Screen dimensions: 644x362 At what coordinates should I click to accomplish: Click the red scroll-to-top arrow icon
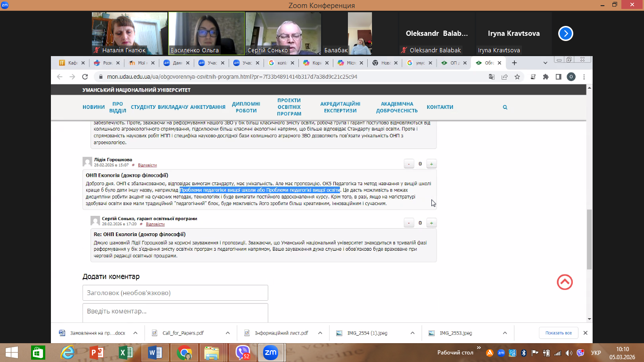coord(564,282)
